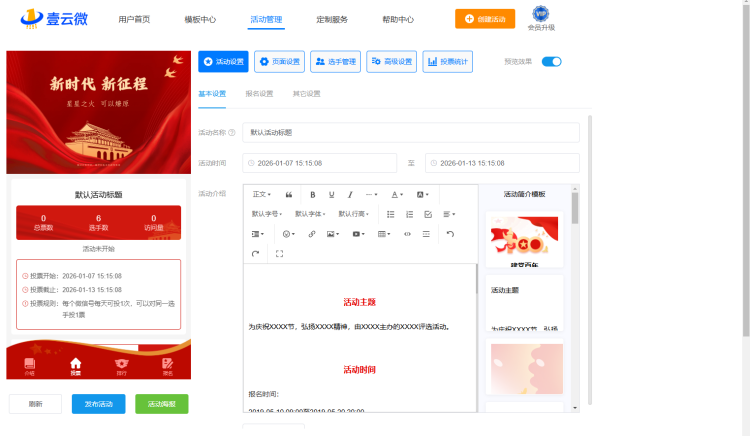
Task: Open the 排行 ranking icon in preview
Action: (121, 365)
